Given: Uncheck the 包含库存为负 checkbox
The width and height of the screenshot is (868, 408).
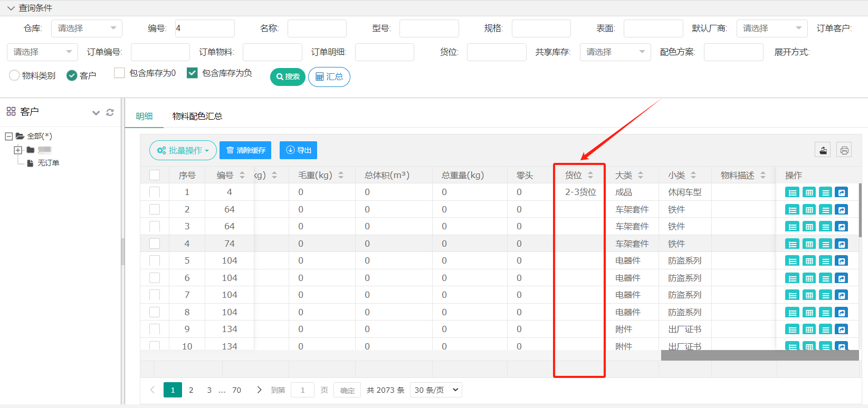Looking at the screenshot, I should [193, 73].
